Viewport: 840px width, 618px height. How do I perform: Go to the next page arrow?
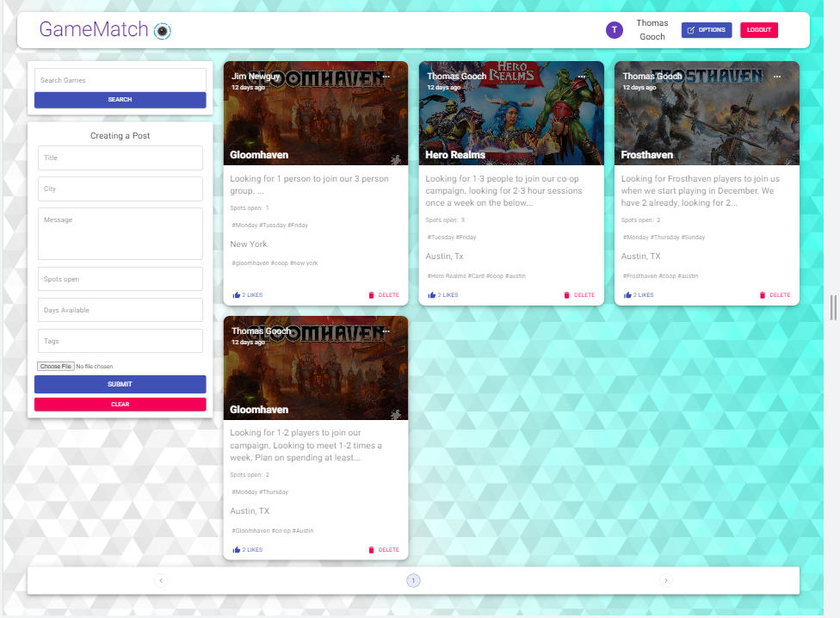666,580
